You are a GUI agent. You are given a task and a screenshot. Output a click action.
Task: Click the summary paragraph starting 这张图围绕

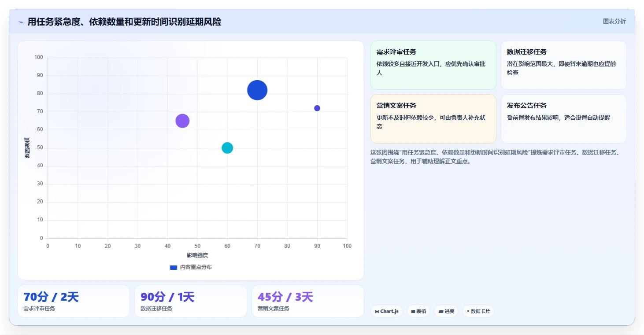(x=495, y=157)
